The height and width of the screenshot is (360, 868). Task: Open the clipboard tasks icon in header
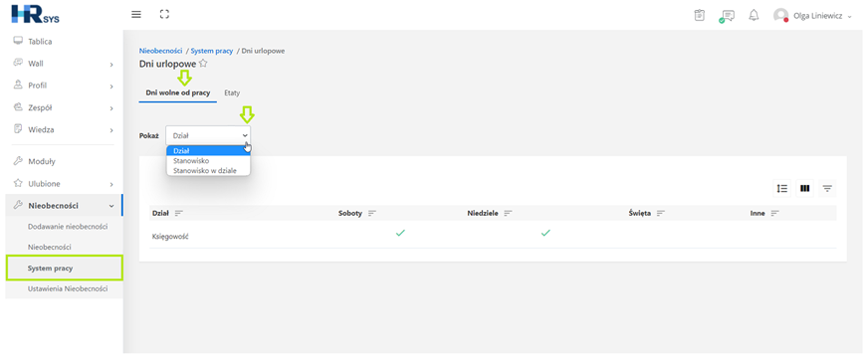point(700,16)
